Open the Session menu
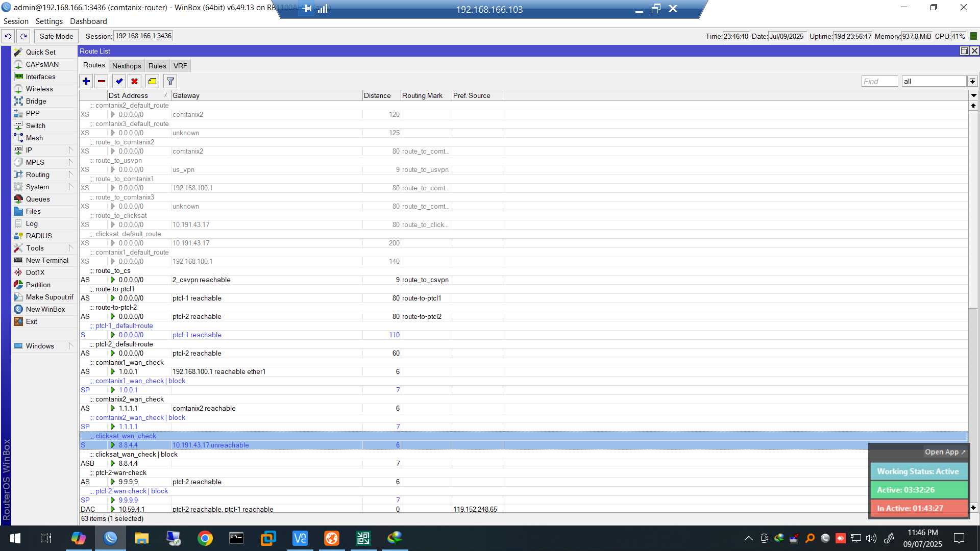Viewport: 980px width, 551px height. 16,21
